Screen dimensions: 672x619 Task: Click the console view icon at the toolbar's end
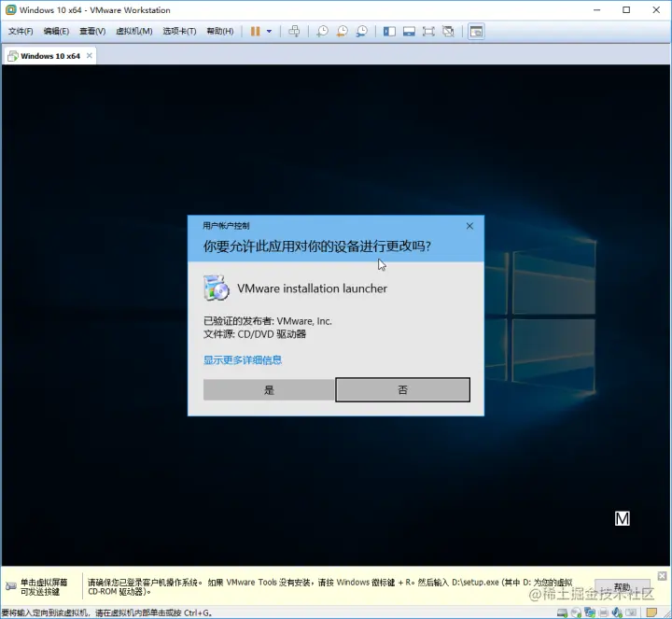click(476, 32)
